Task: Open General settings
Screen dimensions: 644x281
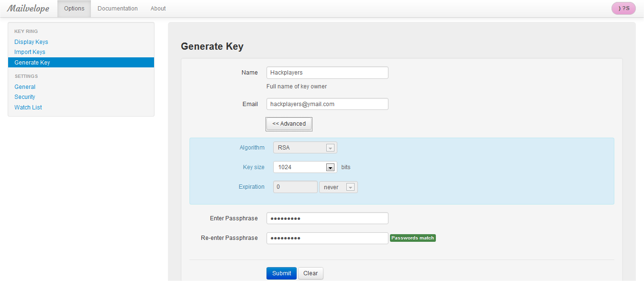Action: pyautogui.click(x=25, y=87)
